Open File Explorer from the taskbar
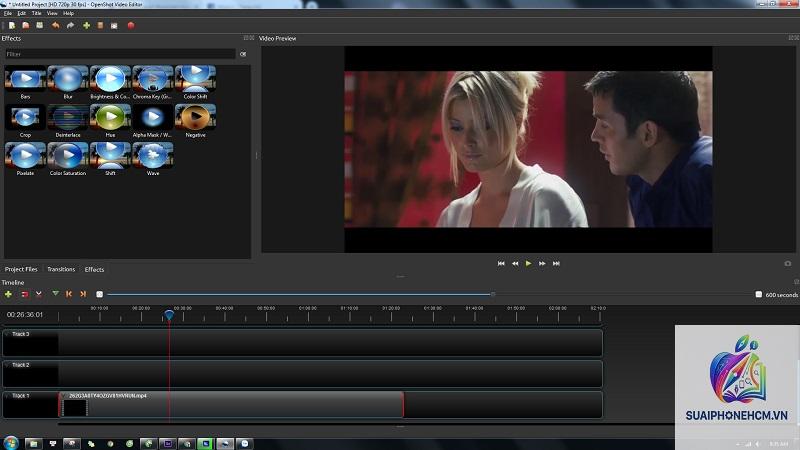The height and width of the screenshot is (450, 800). click(33, 444)
